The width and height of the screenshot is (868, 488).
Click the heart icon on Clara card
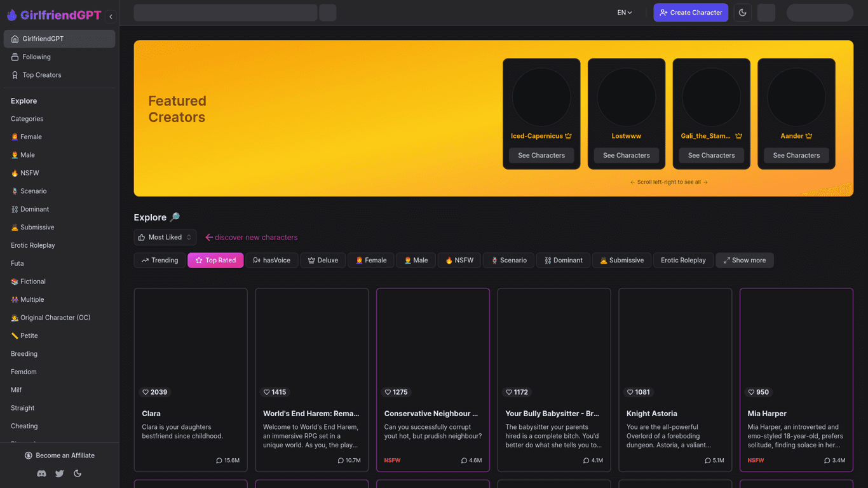(146, 392)
